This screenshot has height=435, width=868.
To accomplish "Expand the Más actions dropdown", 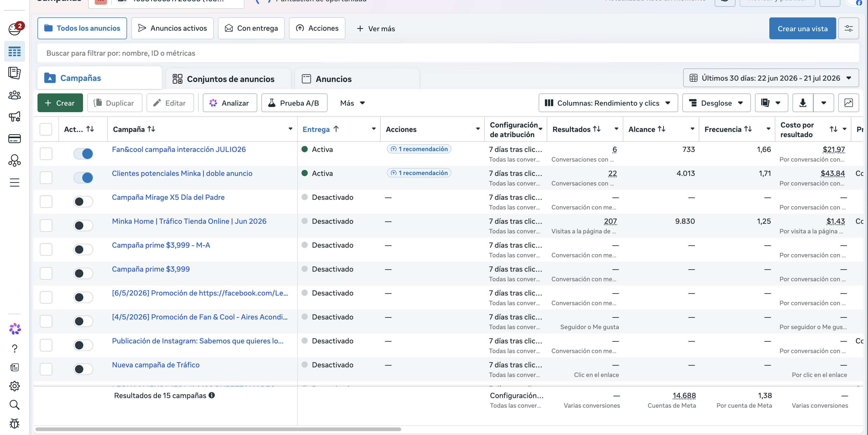I will [x=353, y=103].
